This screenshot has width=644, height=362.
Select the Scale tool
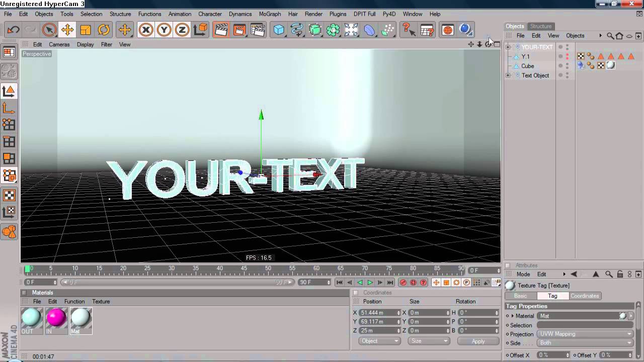pos(86,30)
